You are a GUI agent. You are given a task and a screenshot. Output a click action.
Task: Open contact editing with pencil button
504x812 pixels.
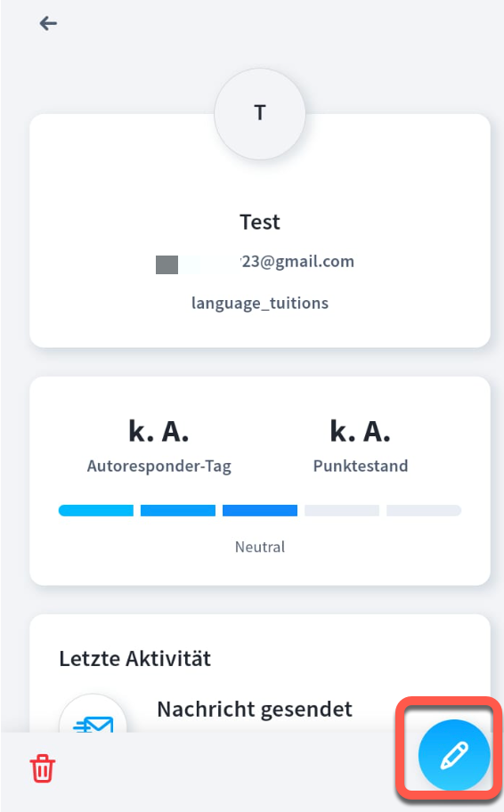(x=454, y=755)
